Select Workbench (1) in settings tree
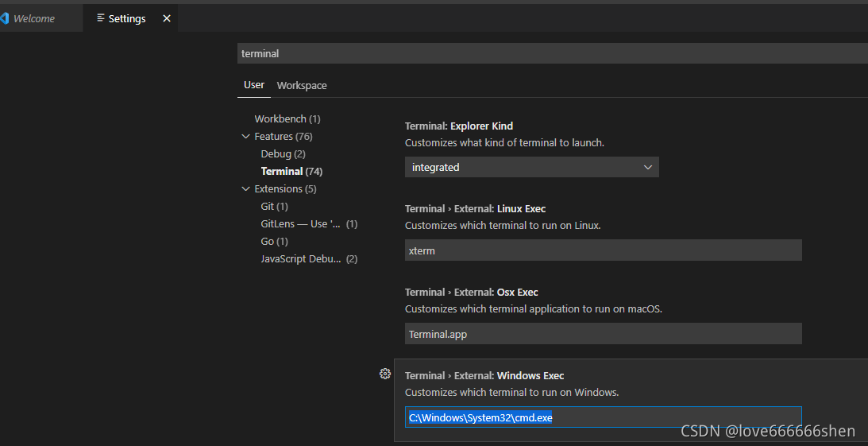868x446 pixels. tap(287, 118)
